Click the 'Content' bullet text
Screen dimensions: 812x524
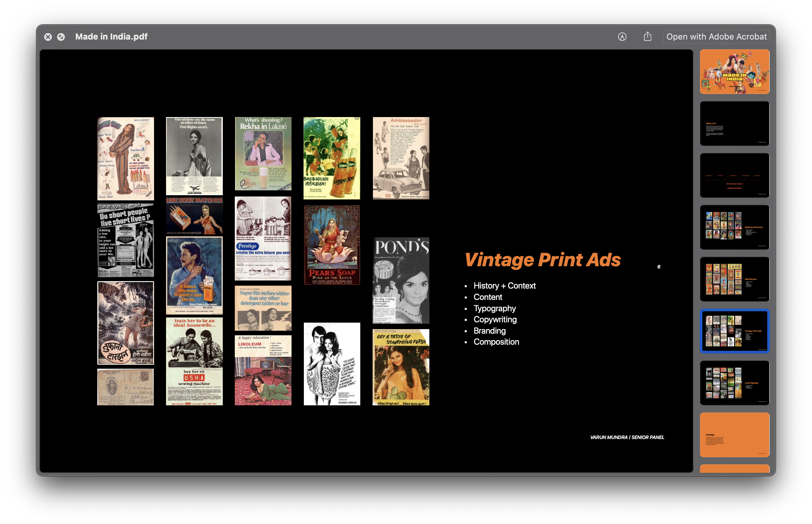[x=488, y=297]
